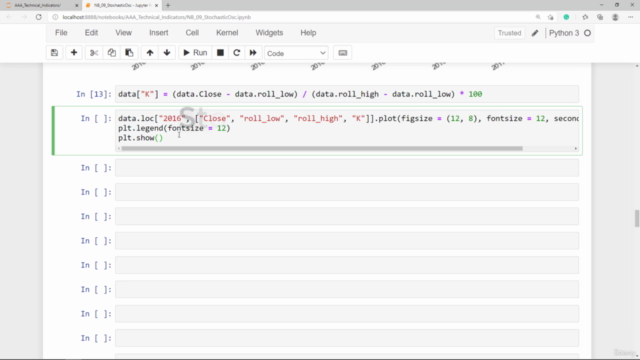
Task: Open the browser favorites star icon
Action: tap(585, 17)
